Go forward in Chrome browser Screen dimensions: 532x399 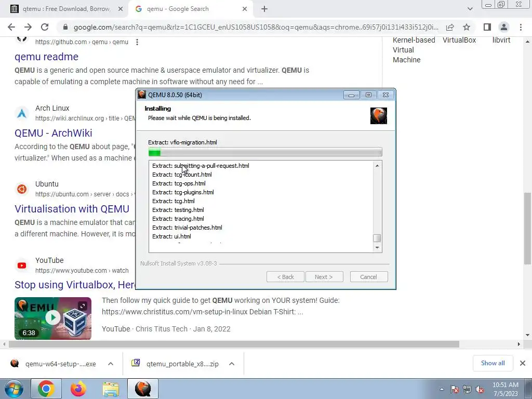click(x=28, y=27)
